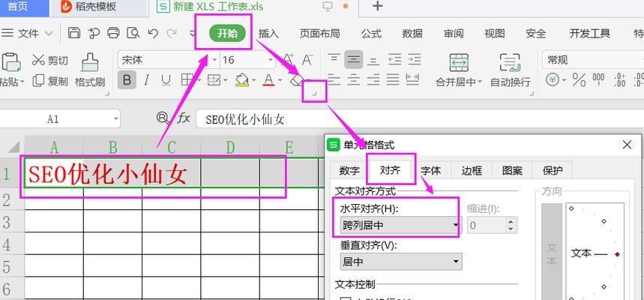Switch to the Review (审阅) ribbon tab
Image resolution: width=644 pixels, height=300 pixels.
(x=454, y=34)
